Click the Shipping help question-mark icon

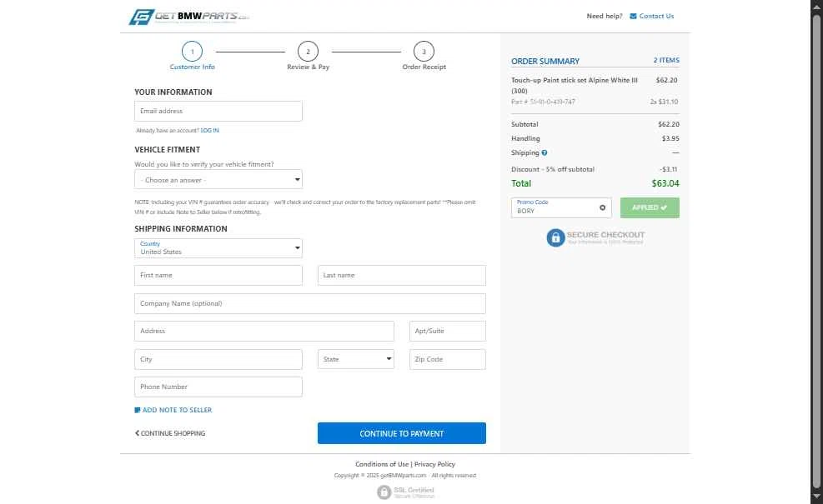[x=544, y=153]
